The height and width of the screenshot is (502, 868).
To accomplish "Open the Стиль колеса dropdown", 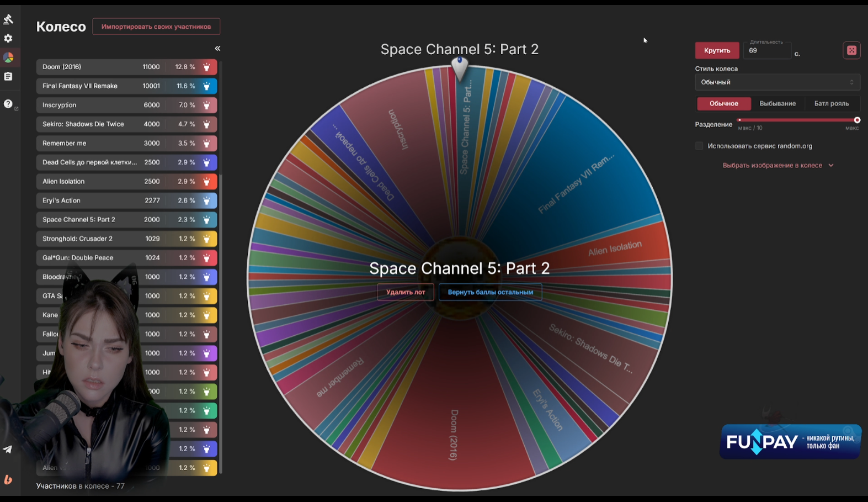I will (x=777, y=82).
